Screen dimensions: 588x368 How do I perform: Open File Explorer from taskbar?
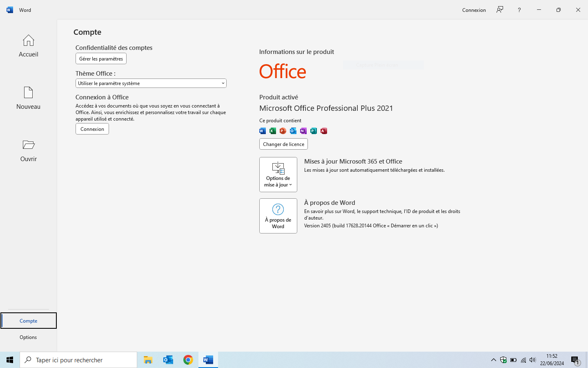click(148, 360)
